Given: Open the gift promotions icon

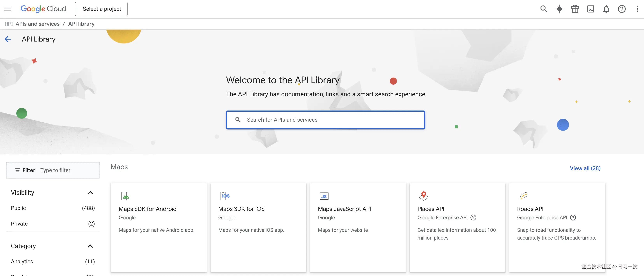Looking at the screenshot, I should pos(575,9).
